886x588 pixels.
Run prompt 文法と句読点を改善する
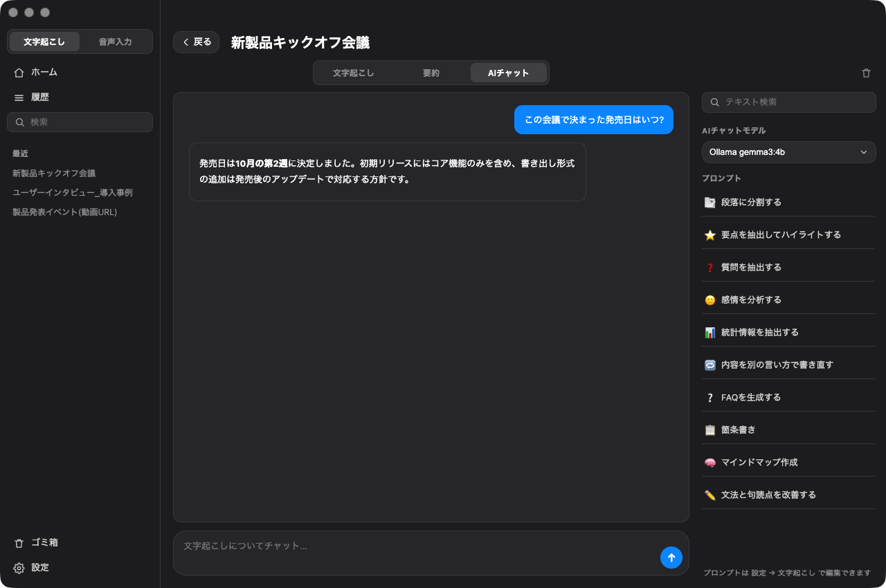(788, 495)
